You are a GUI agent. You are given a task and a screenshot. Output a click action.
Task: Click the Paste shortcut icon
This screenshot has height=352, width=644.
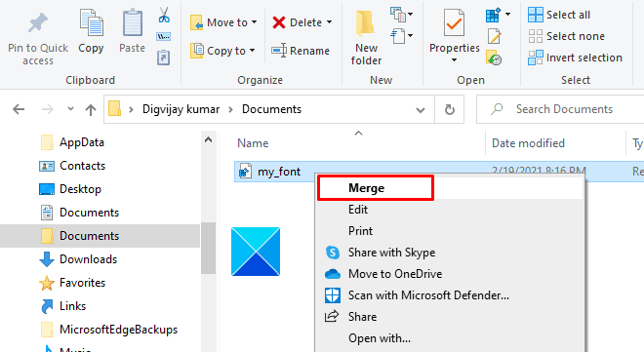164,58
